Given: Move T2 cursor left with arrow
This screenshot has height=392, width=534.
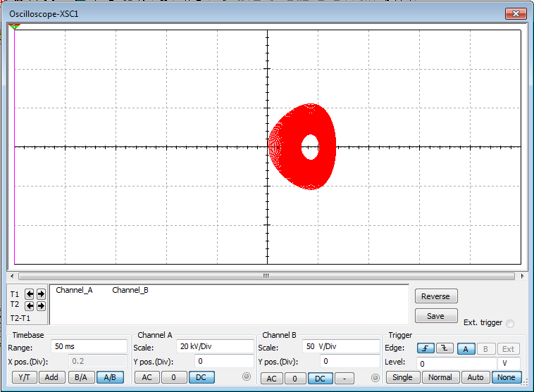Looking at the screenshot, I should pyautogui.click(x=30, y=306).
